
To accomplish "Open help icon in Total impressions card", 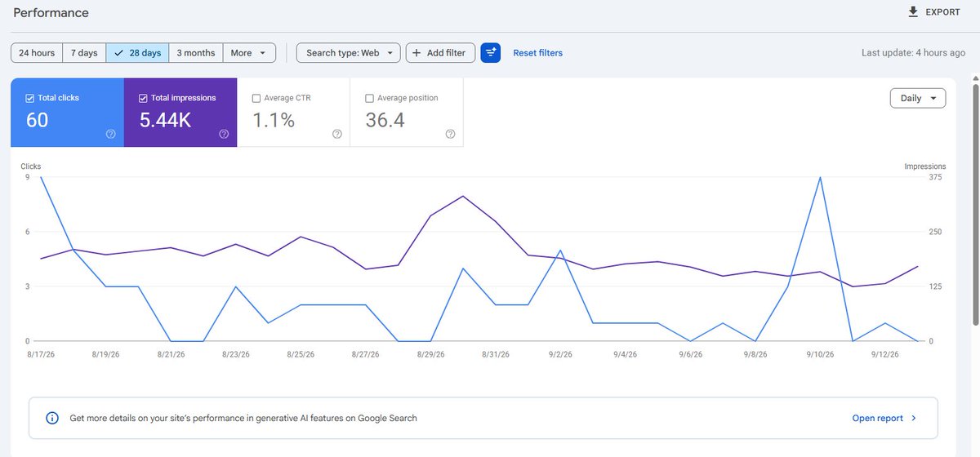I will point(224,135).
